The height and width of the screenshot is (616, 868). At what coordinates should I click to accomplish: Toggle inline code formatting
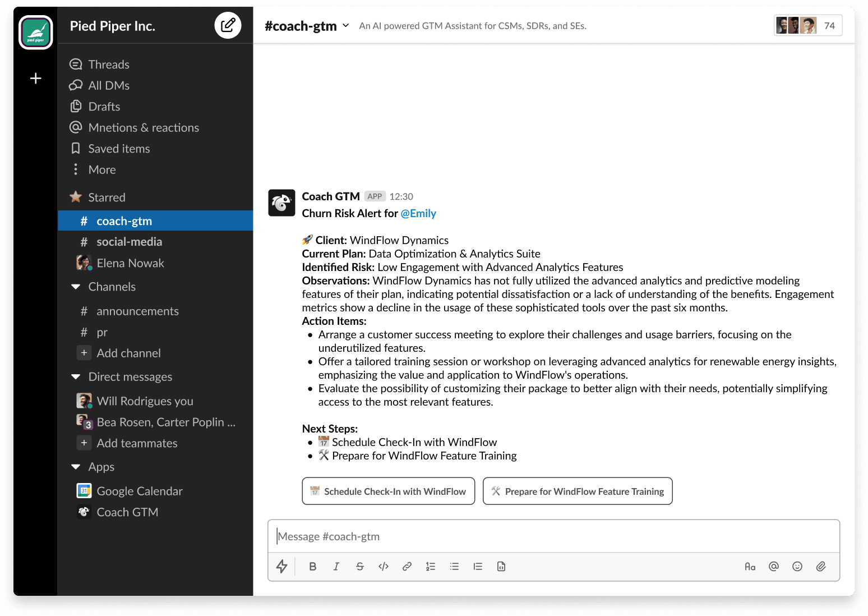coord(384,567)
